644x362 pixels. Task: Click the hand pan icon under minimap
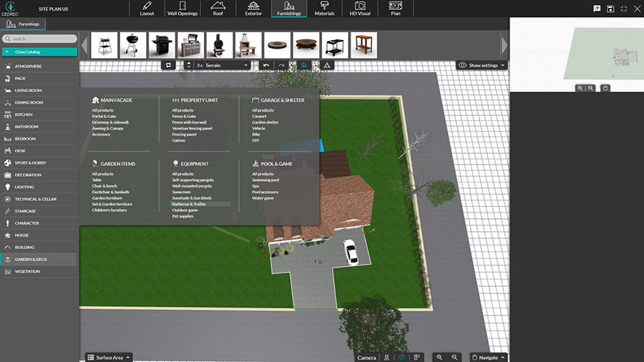(x=605, y=88)
